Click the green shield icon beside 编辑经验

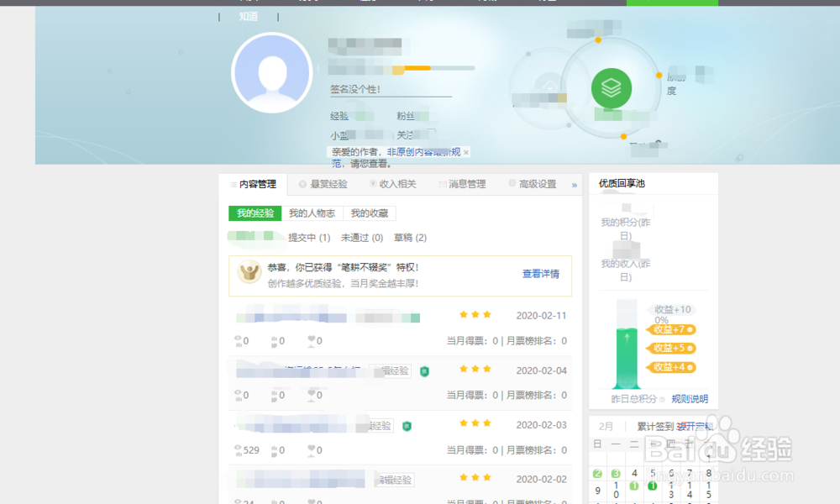coord(425,370)
